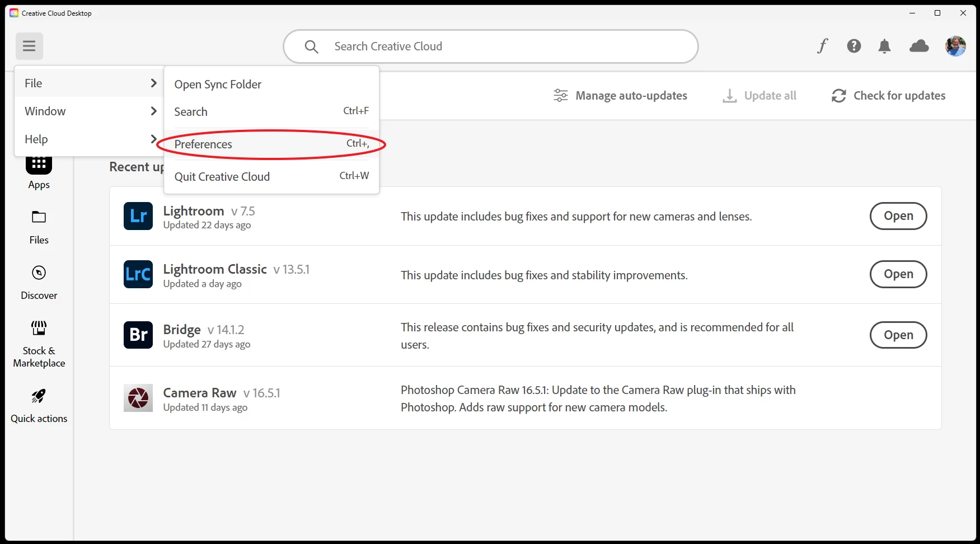Choose Search from File submenu
This screenshot has height=544, width=980.
[271, 111]
